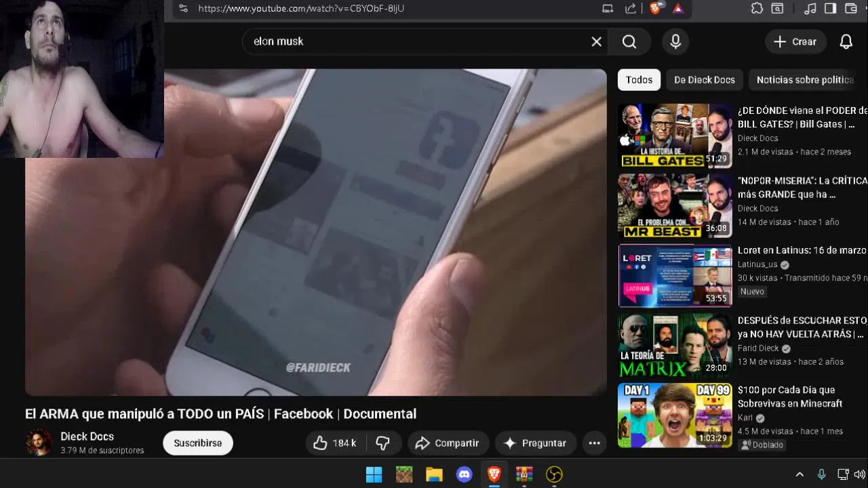Open the Karl channel name
The height and width of the screenshot is (488, 868).
746,418
